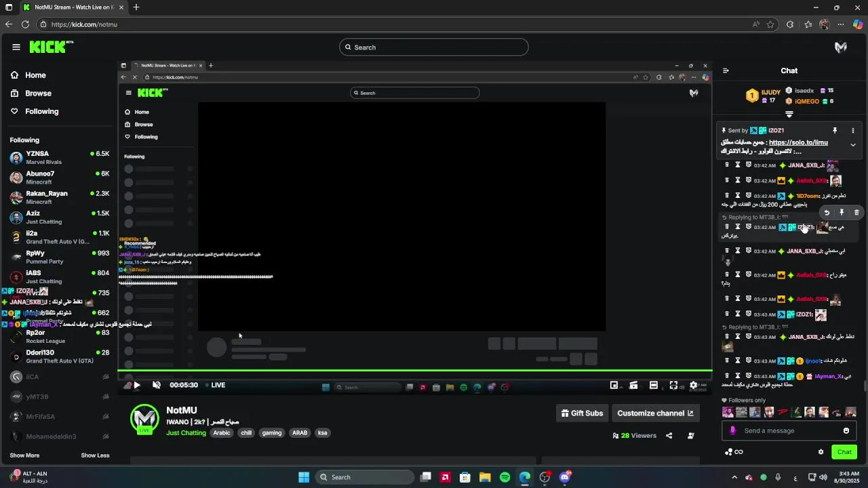Open Rakan_Rayan channel in Following list

pyautogui.click(x=60, y=197)
